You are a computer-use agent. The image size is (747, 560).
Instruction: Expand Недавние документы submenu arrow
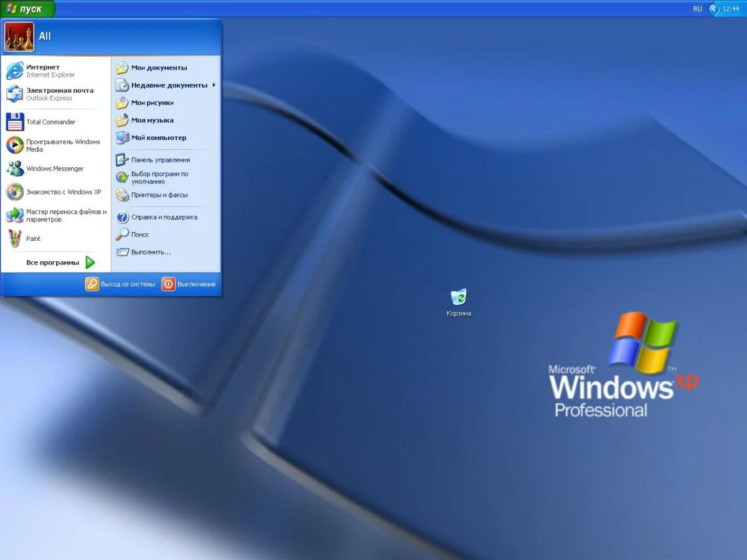(214, 85)
